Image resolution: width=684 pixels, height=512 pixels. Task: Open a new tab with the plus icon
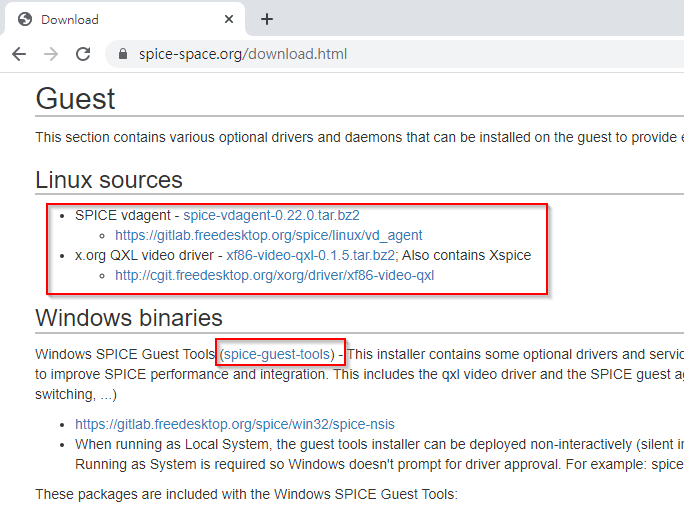[x=267, y=19]
